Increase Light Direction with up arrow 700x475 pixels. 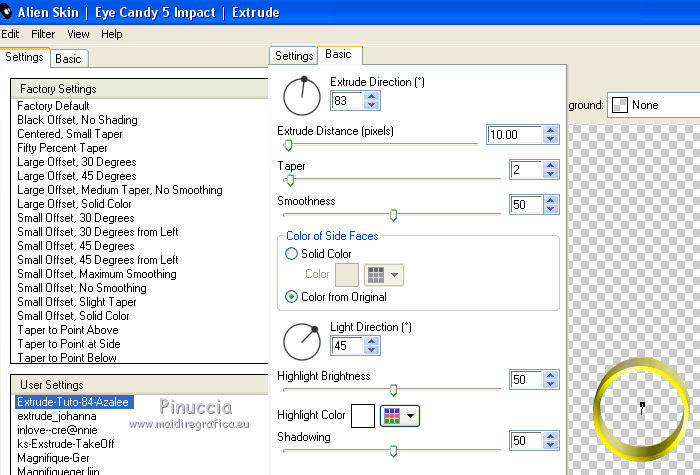[x=371, y=341]
